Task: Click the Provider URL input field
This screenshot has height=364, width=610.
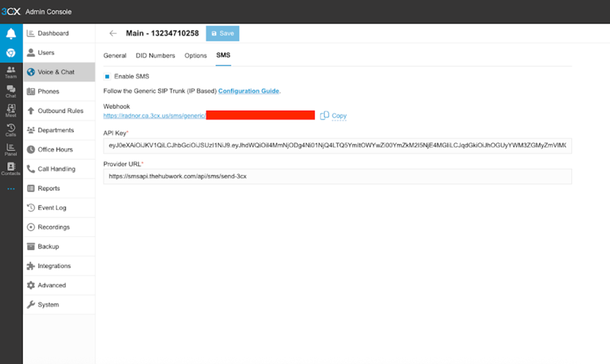Action: 337,176
